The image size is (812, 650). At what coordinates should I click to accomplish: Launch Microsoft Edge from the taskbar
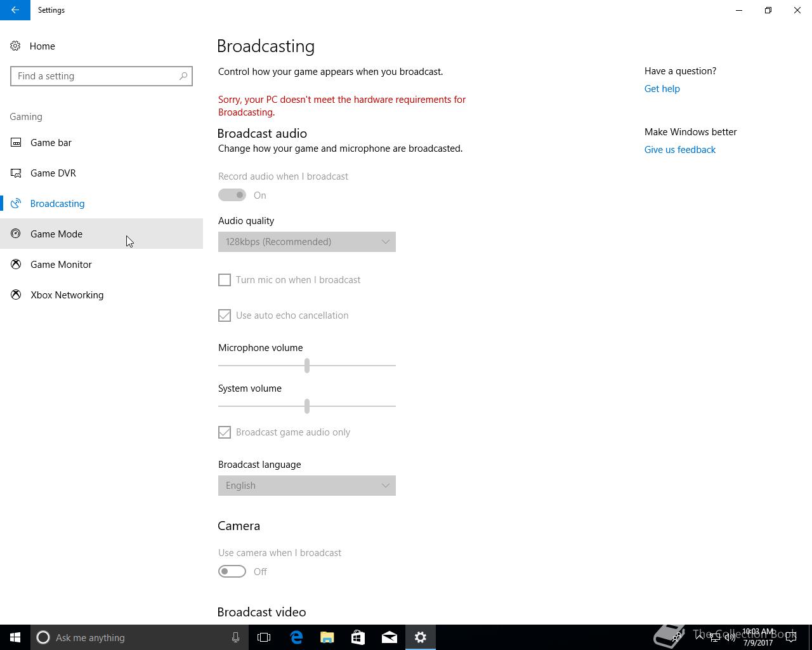(296, 637)
